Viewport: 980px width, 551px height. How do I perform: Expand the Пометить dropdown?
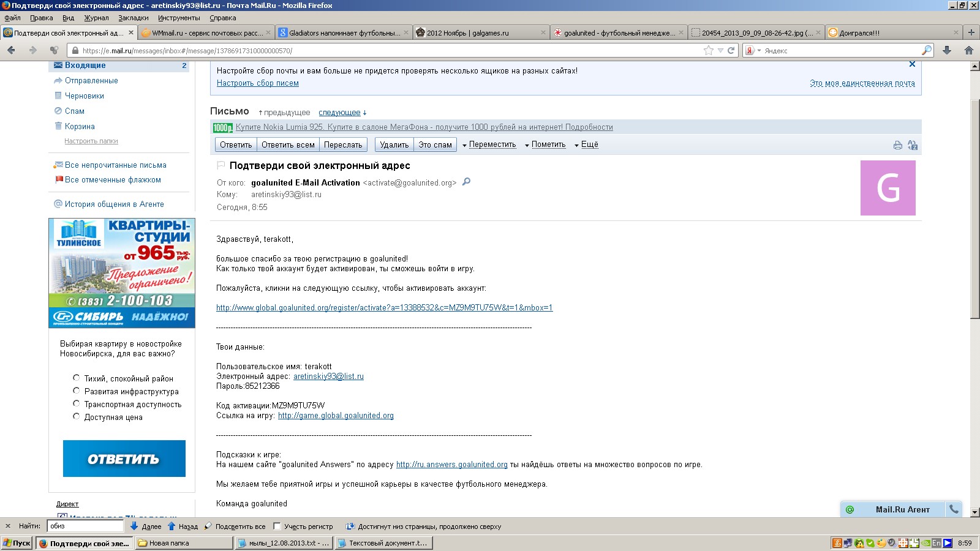pos(545,145)
